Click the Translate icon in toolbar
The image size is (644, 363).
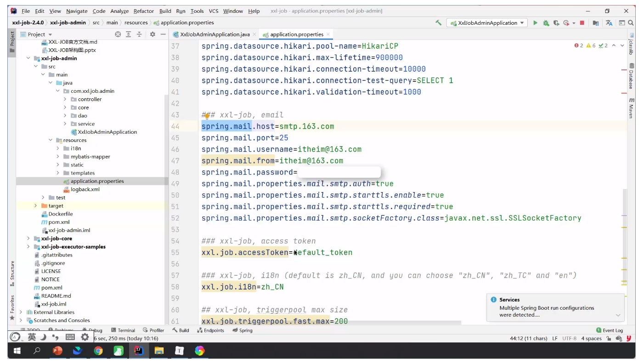[x=609, y=23]
